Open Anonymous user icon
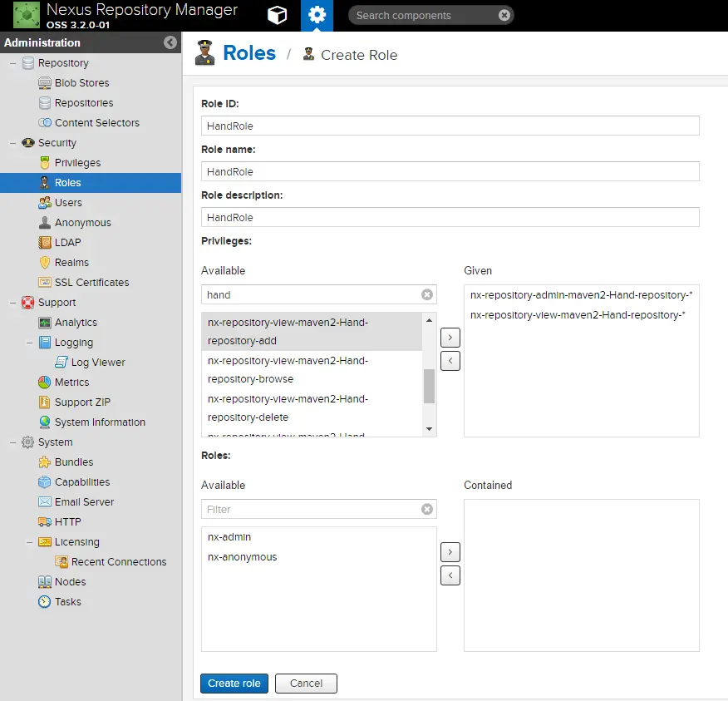 point(45,223)
